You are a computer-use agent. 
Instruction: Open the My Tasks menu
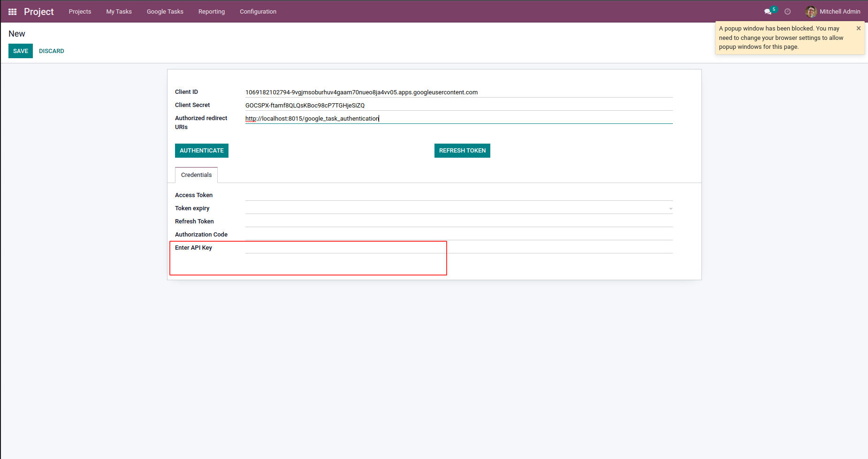[119, 12]
